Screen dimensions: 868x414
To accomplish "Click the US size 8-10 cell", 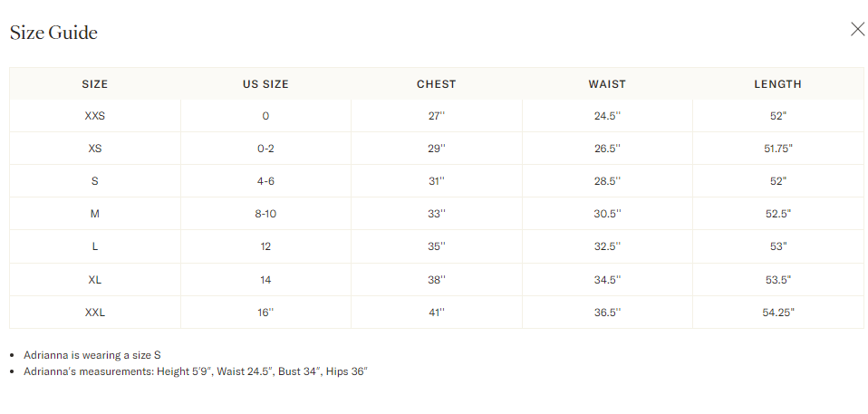I will pos(265,214).
